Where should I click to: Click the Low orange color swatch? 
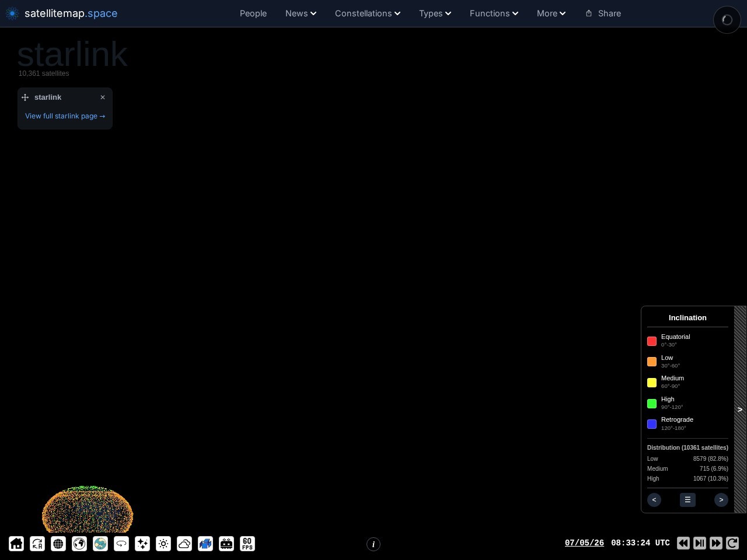[652, 362]
